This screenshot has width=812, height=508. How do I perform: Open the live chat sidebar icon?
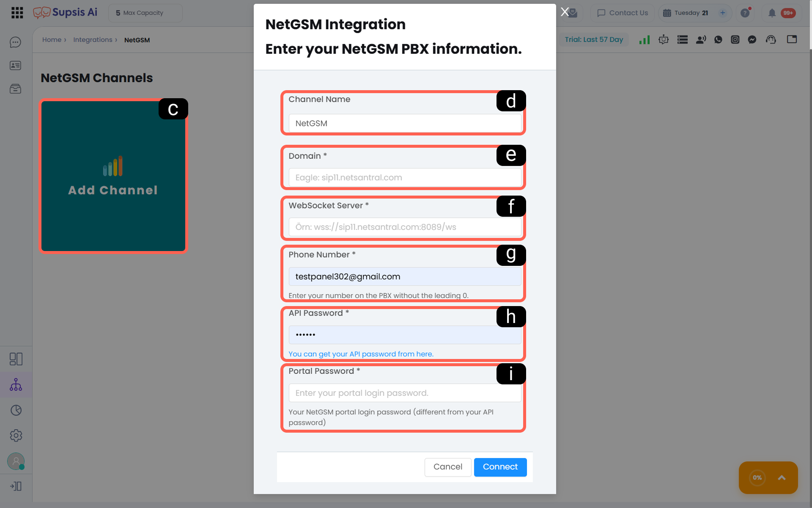click(x=16, y=42)
